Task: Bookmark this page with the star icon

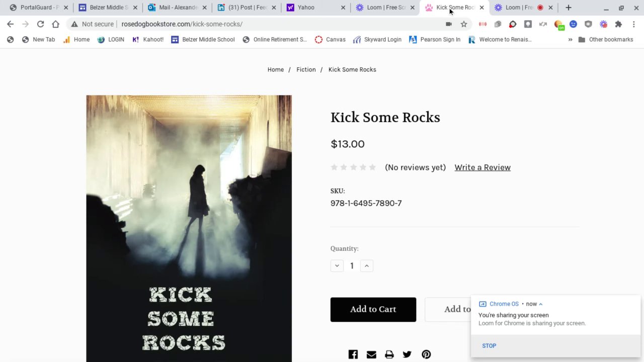Action: (464, 24)
